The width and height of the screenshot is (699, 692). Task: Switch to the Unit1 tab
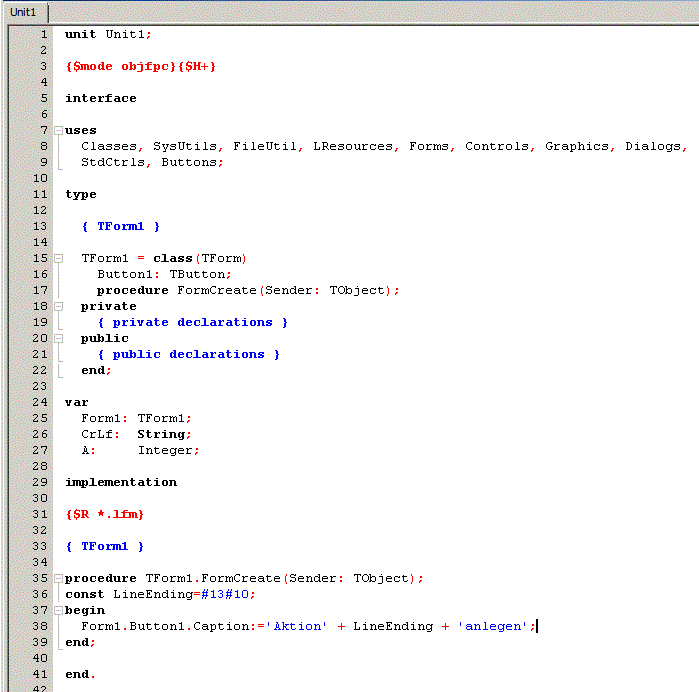tap(23, 12)
